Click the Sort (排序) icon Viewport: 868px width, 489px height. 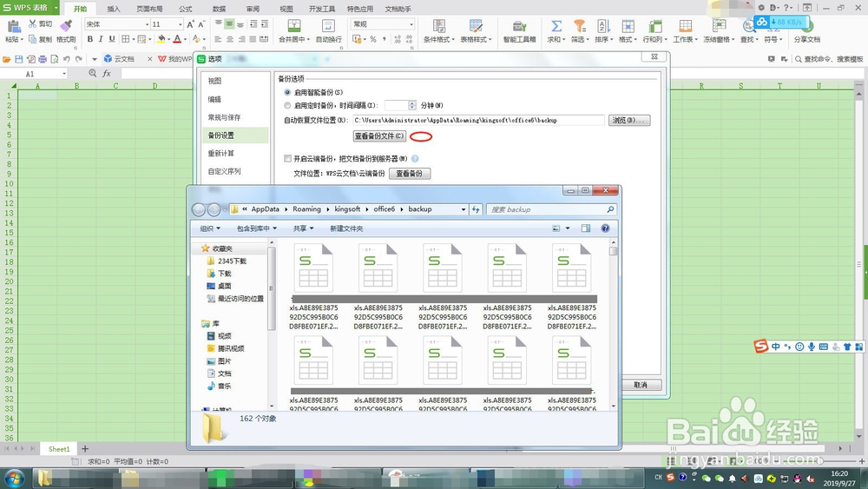(x=603, y=26)
